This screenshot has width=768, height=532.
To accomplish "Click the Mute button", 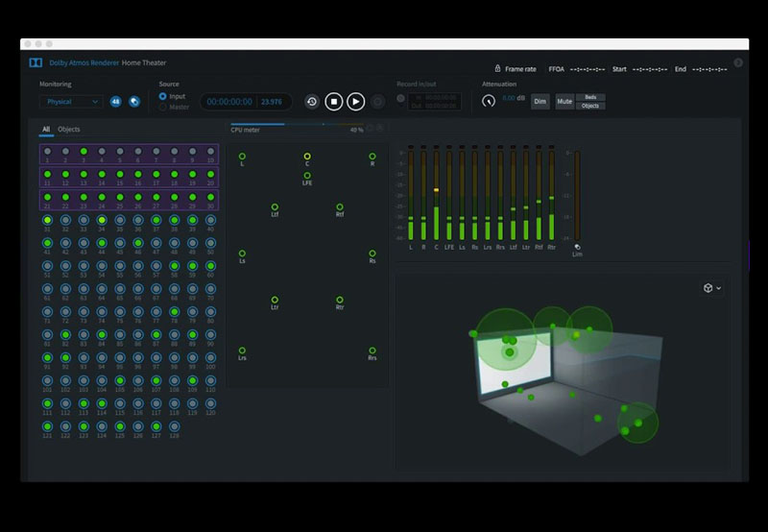I will [564, 101].
